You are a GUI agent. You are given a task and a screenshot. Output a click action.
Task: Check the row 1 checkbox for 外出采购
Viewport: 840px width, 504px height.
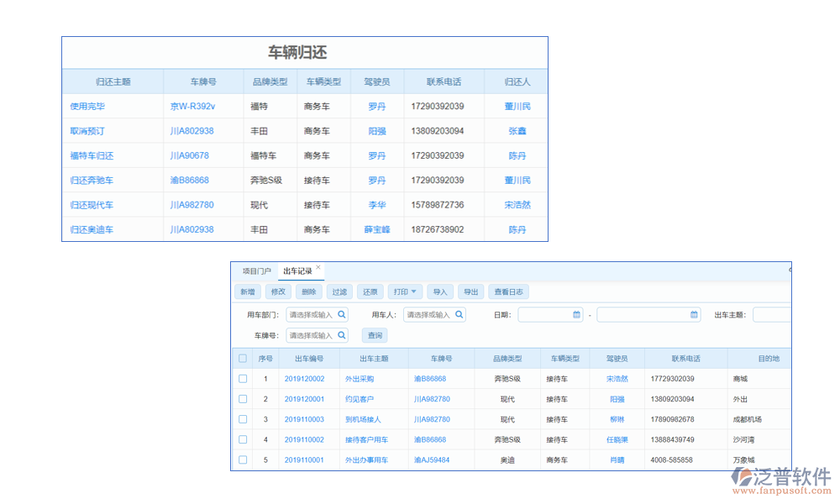243,379
